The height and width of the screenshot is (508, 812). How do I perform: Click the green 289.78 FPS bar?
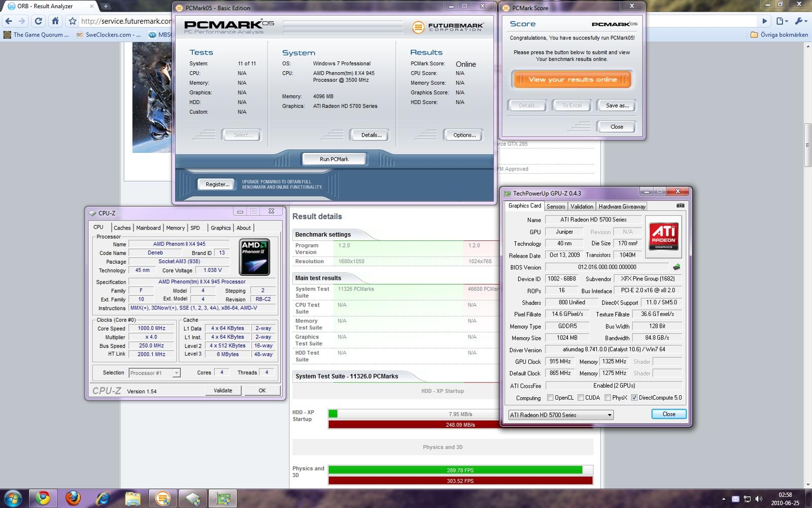point(455,470)
